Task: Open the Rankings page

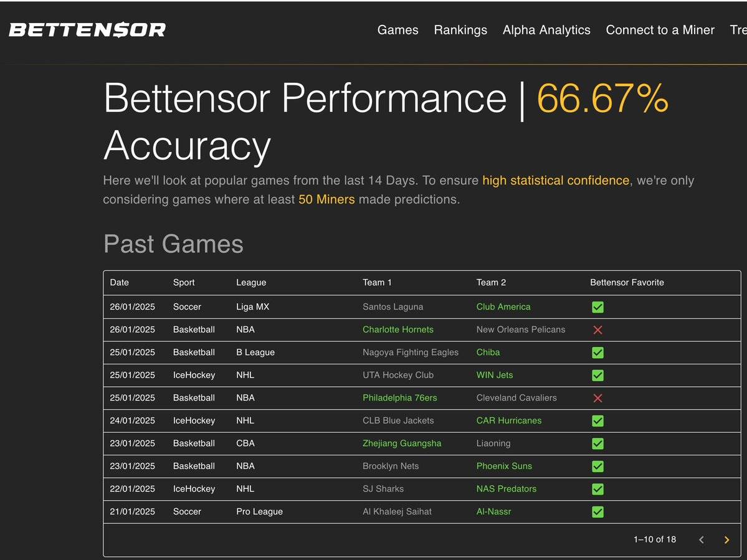Action: [460, 30]
